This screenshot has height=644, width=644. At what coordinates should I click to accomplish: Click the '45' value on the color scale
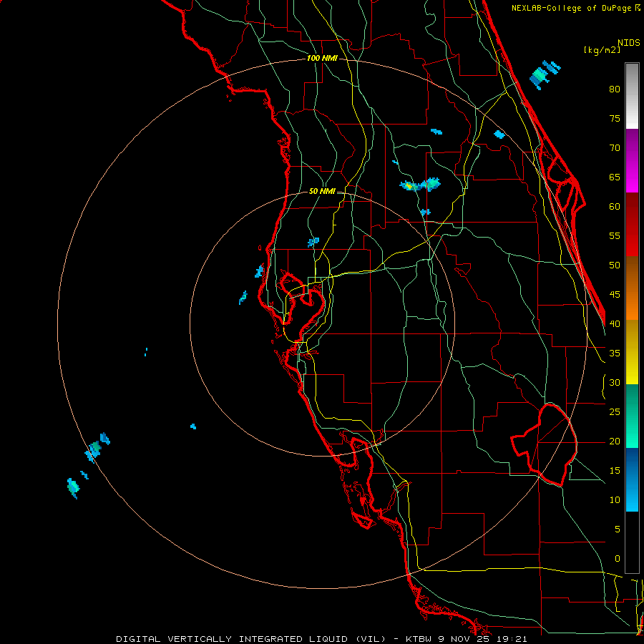(615, 295)
